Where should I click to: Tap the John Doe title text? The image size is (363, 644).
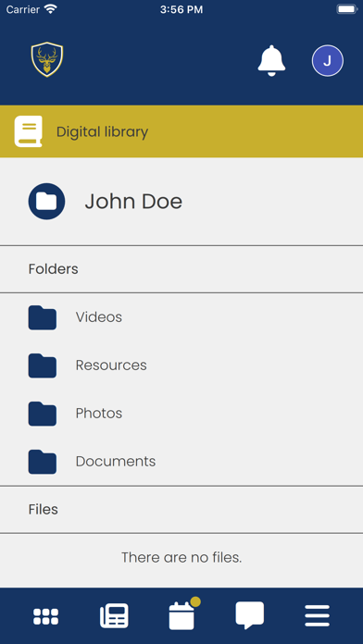(133, 202)
